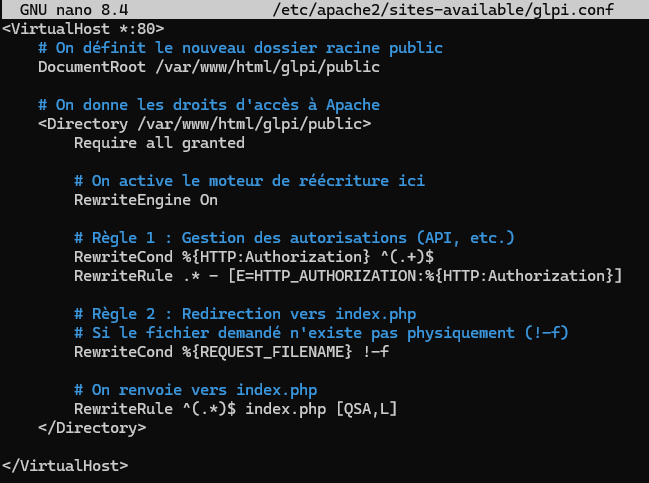Screen dimensions: 649x483
Task: Click the comment about droits d'accès à Apache
Action: [x=208, y=105]
